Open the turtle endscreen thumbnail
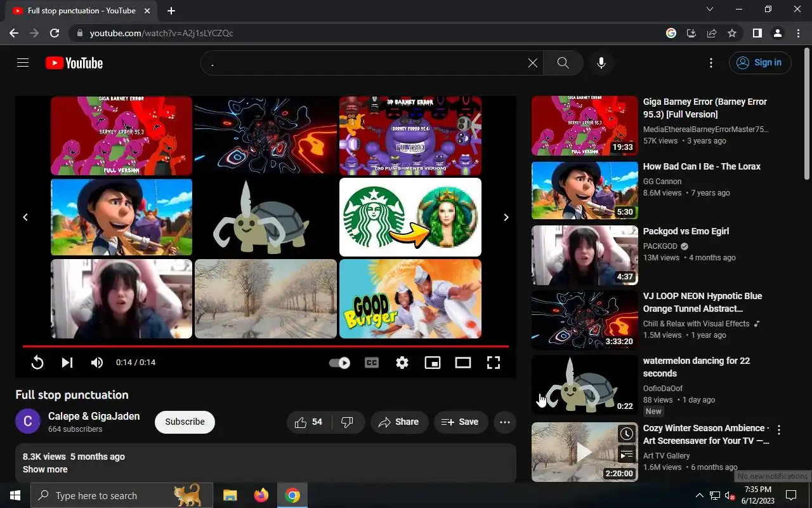This screenshot has height=508, width=812. [x=266, y=217]
